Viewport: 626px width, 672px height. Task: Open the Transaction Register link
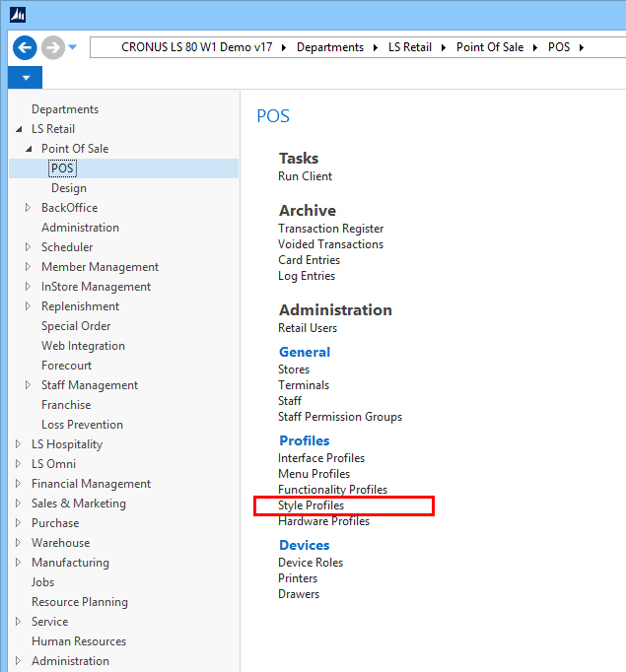tap(330, 229)
